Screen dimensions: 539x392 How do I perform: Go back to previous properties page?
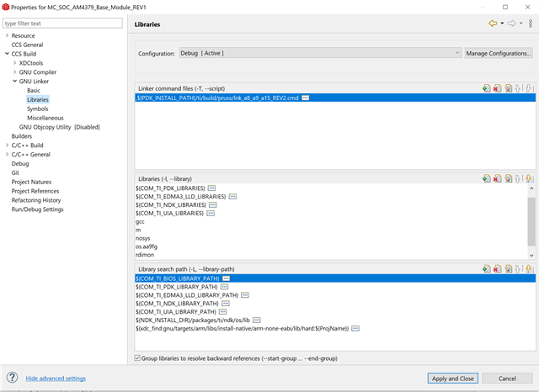(493, 24)
